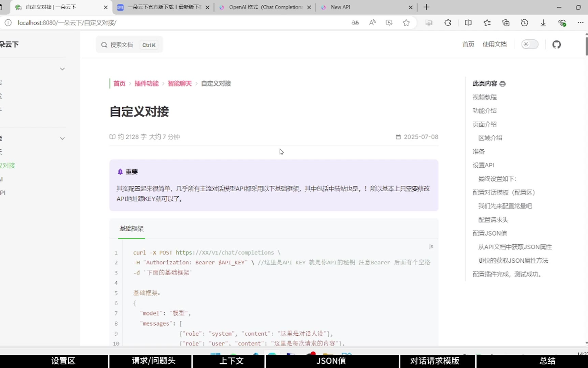Open the Favorites list icon
The width and height of the screenshot is (588, 368).
pyautogui.click(x=487, y=23)
